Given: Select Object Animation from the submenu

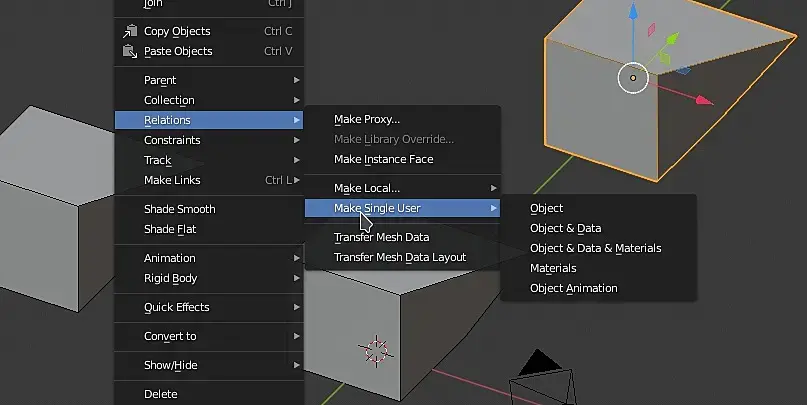Looking at the screenshot, I should pyautogui.click(x=573, y=288).
